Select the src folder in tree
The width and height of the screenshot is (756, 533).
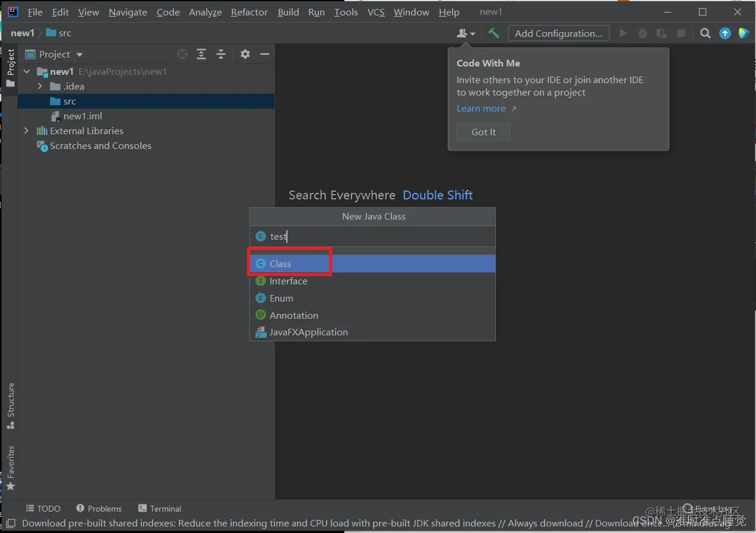[x=146, y=101]
